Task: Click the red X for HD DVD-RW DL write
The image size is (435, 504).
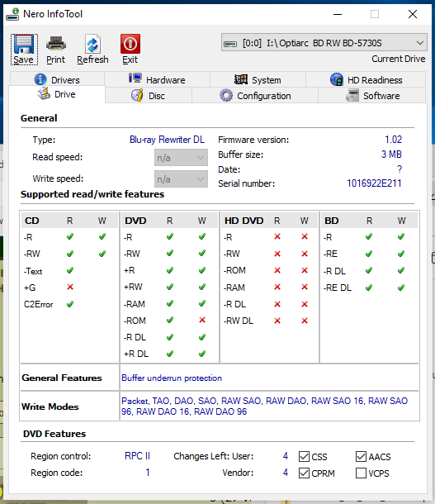Action: 305,321
